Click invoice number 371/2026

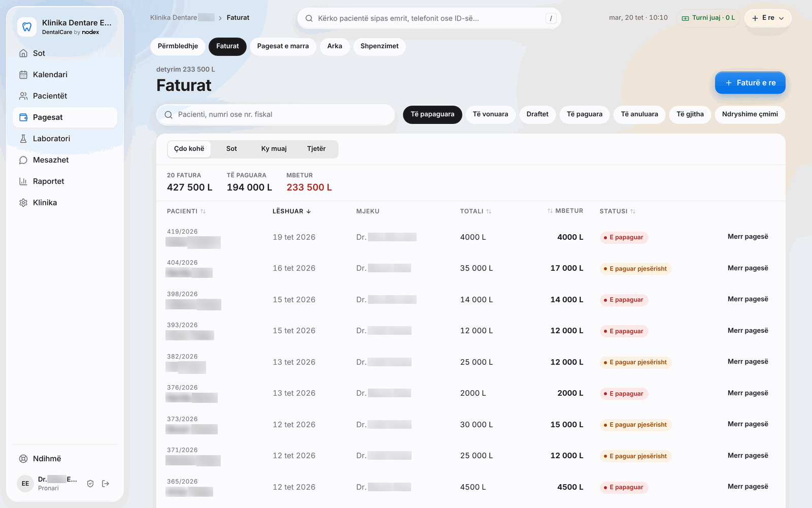click(x=182, y=450)
